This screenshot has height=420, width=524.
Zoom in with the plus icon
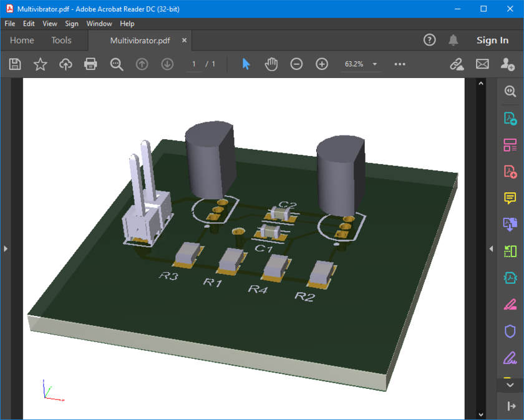point(321,64)
